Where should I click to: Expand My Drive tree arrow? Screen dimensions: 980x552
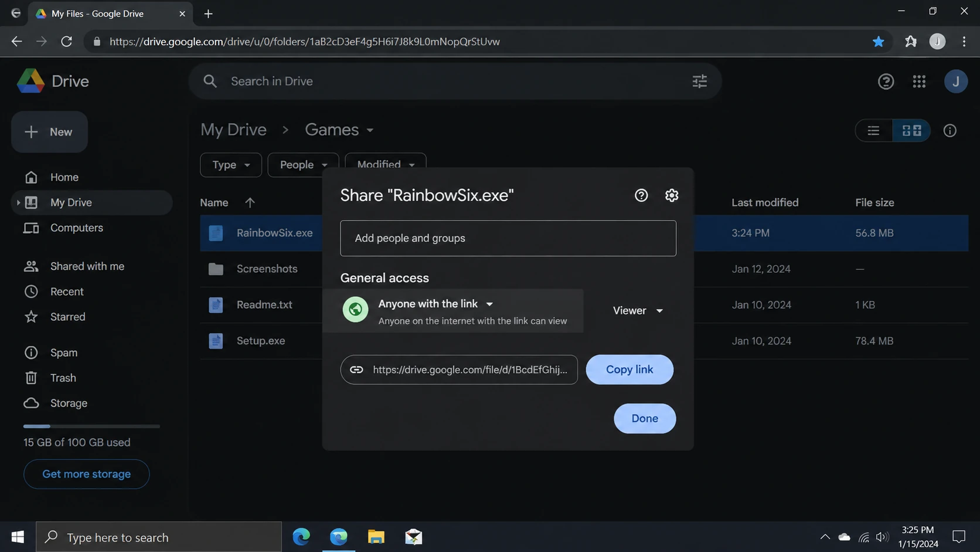click(x=18, y=202)
